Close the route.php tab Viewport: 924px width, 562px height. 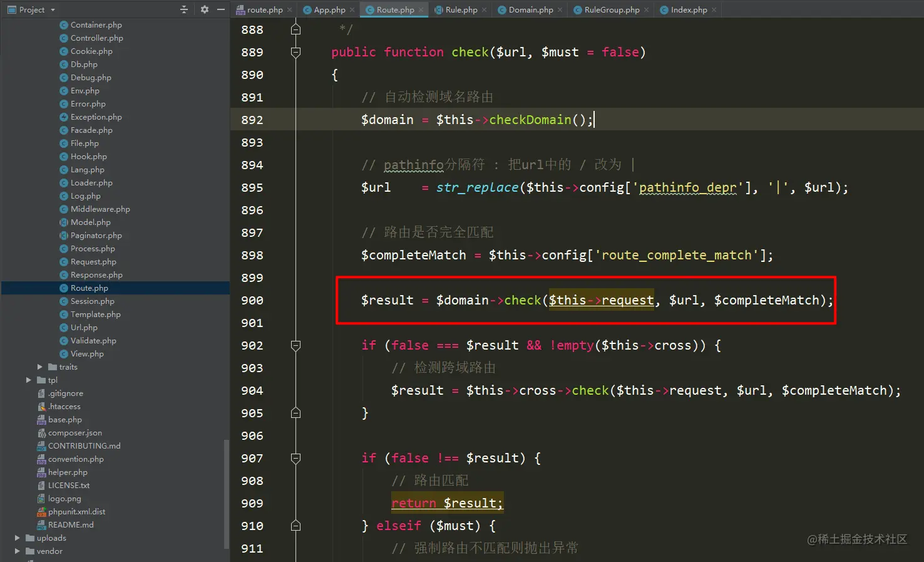290,9
